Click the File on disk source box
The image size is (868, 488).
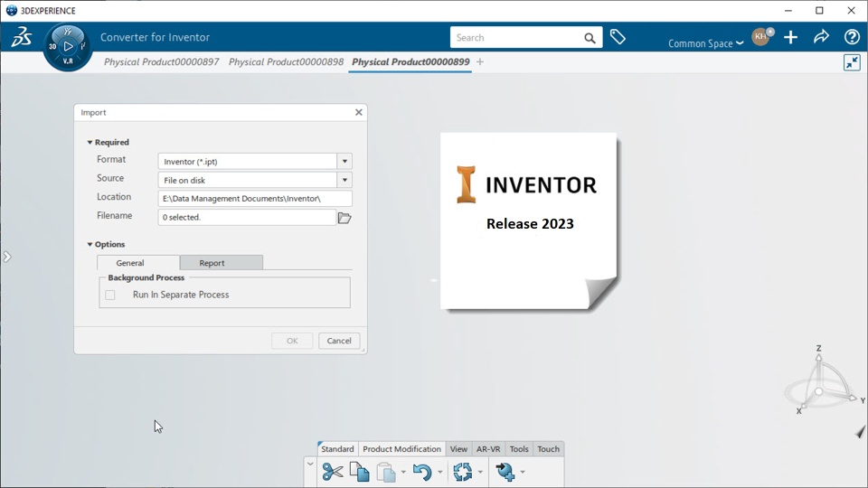(248, 180)
